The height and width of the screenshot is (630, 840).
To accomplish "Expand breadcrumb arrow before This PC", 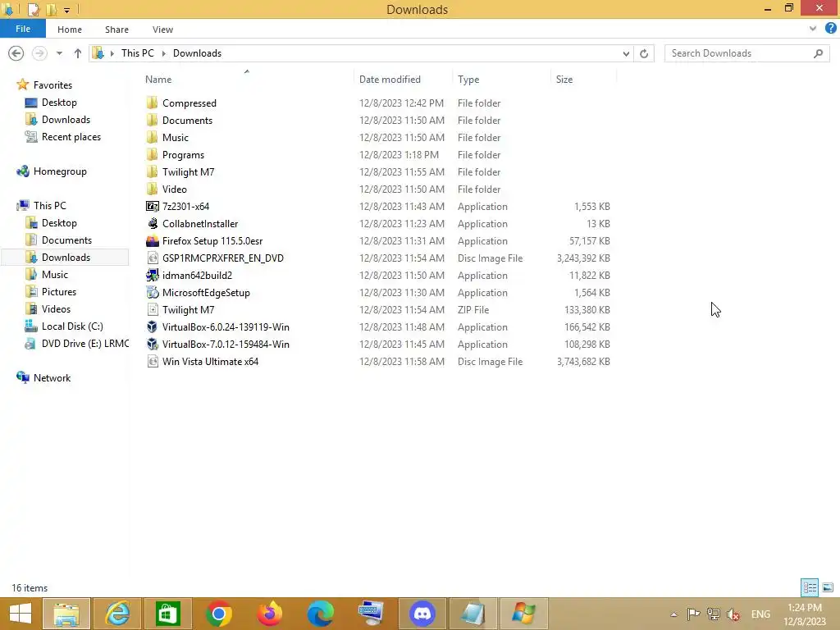I will click(112, 53).
